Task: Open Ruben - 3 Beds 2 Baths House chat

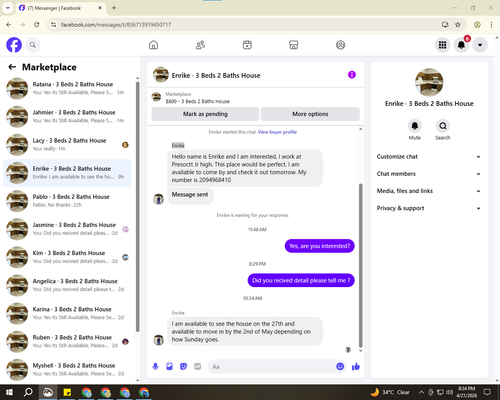Action: [x=67, y=342]
